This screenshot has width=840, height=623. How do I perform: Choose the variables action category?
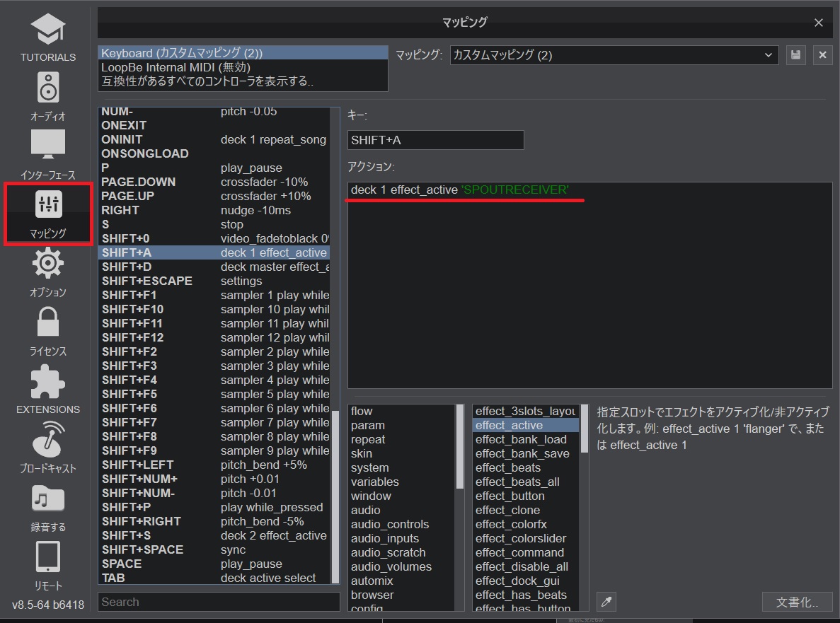pyautogui.click(x=402, y=482)
